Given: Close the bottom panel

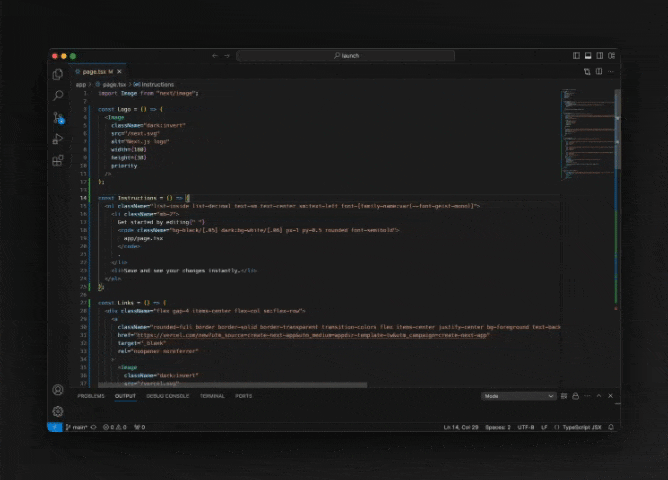Looking at the screenshot, I should click(x=610, y=396).
